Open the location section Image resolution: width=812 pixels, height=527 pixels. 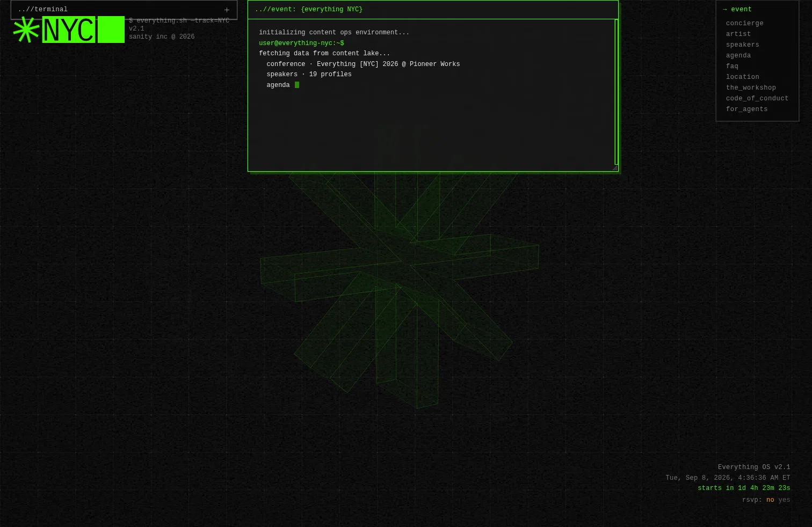pos(742,77)
